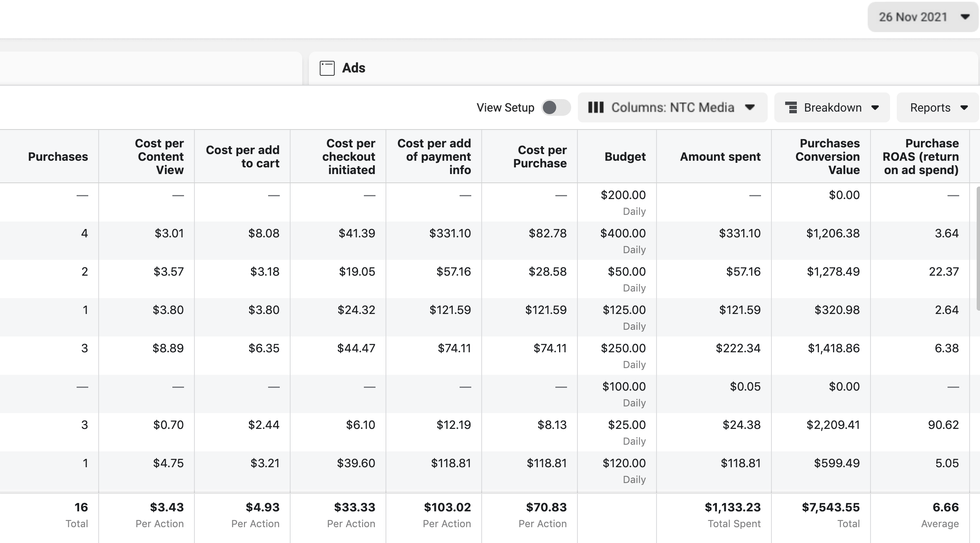
Task: Click the Breakdown list icon
Action: (791, 107)
